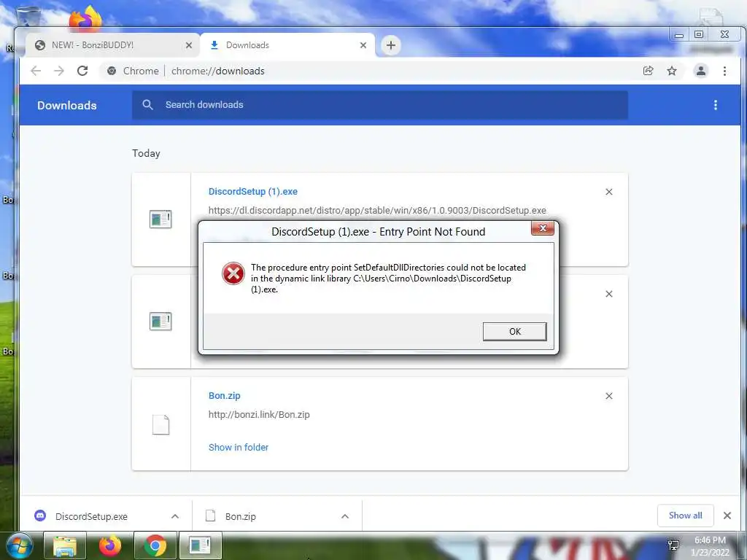This screenshot has height=560, width=747.
Task: Open the bonzi.link/Bon.zip source URL
Action: coord(259,415)
